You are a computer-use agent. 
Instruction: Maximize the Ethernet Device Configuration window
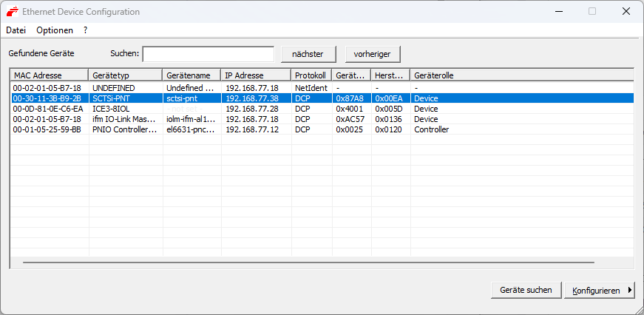click(x=592, y=12)
